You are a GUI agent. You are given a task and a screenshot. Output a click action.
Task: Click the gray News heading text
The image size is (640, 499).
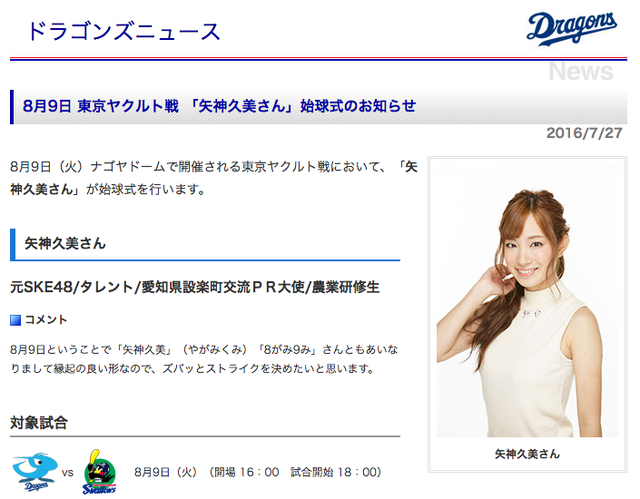pyautogui.click(x=581, y=72)
